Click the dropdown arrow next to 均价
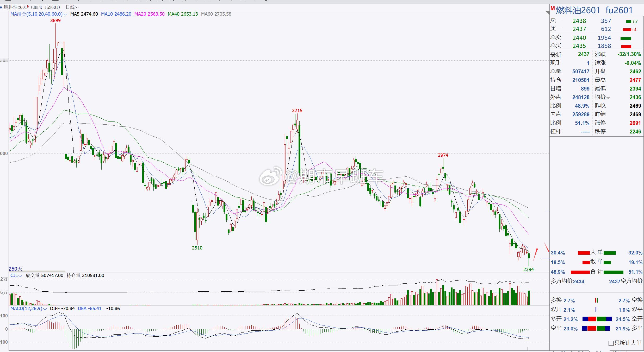This screenshot has height=352, width=644. [x=608, y=98]
